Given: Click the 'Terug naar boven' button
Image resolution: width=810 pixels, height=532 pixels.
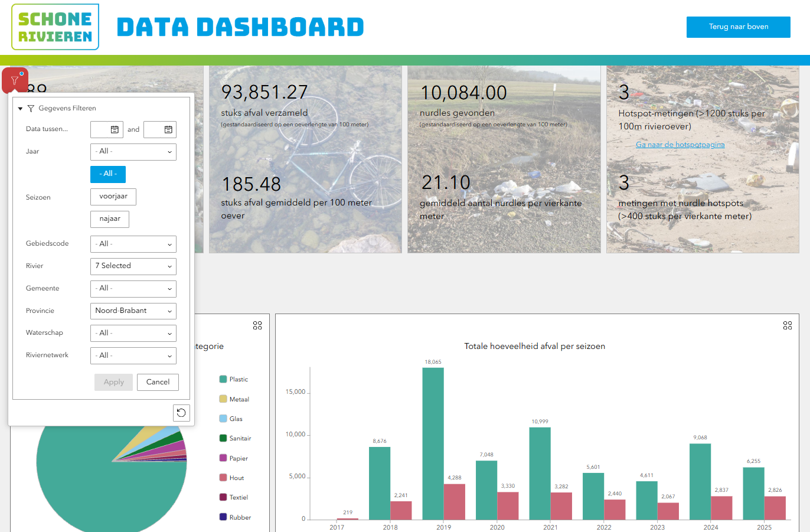Looking at the screenshot, I should (x=739, y=27).
